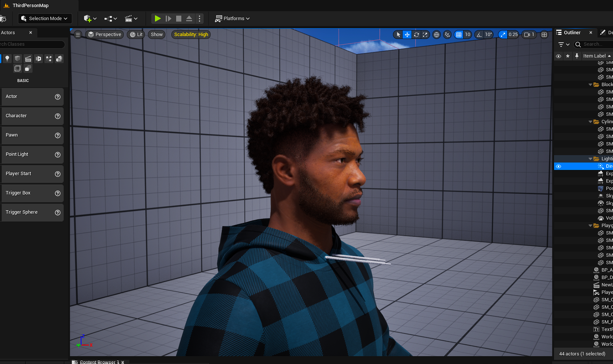
Task: Choose the Rotate gizmo tool
Action: coord(416,35)
